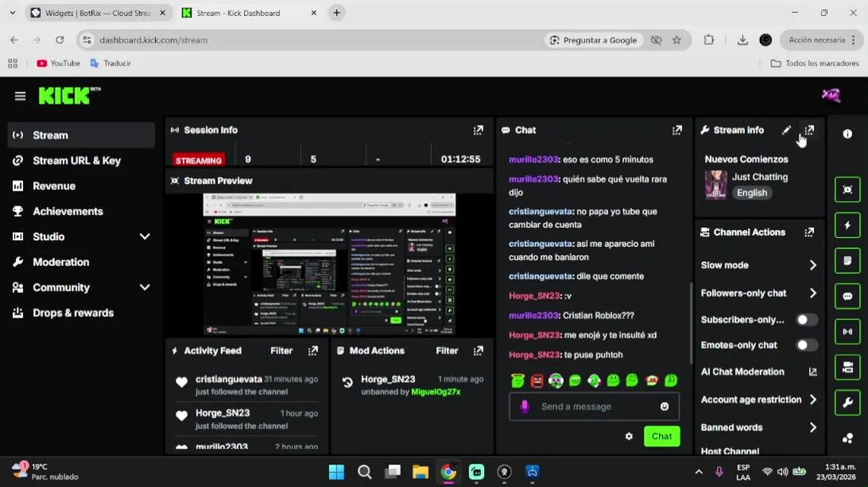868x487 pixels.
Task: Toggle the Session Info broadcast widget icon
Action: pos(847,332)
